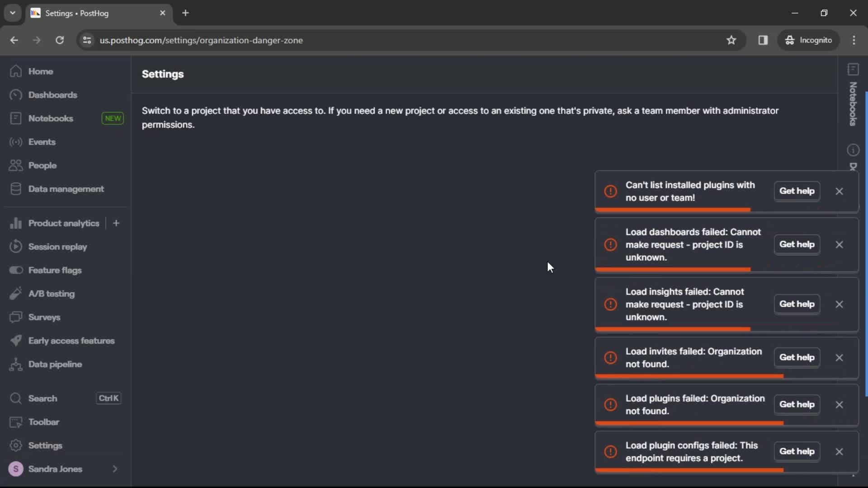Select Settings menu item in sidebar
Viewport: 868px width, 488px height.
click(x=45, y=445)
